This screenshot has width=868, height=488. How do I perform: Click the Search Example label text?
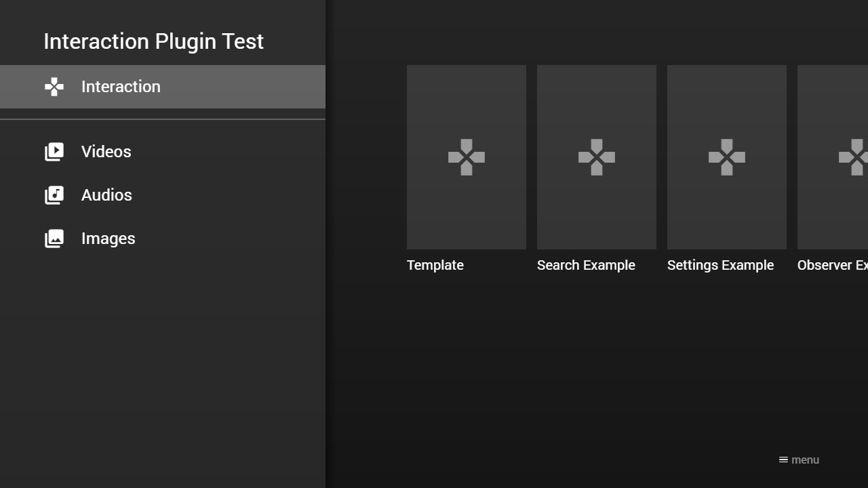(x=586, y=265)
